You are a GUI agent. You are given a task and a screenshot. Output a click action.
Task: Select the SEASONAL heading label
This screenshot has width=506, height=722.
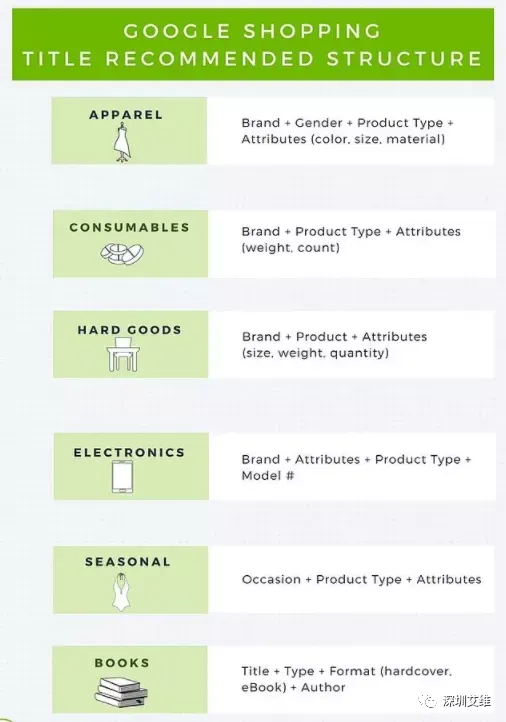click(x=128, y=562)
